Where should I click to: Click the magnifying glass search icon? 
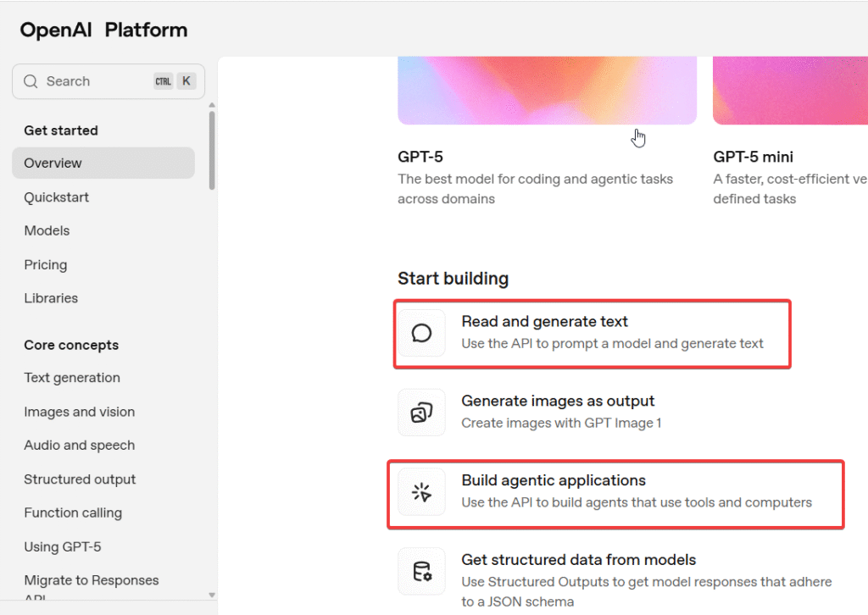(x=31, y=81)
